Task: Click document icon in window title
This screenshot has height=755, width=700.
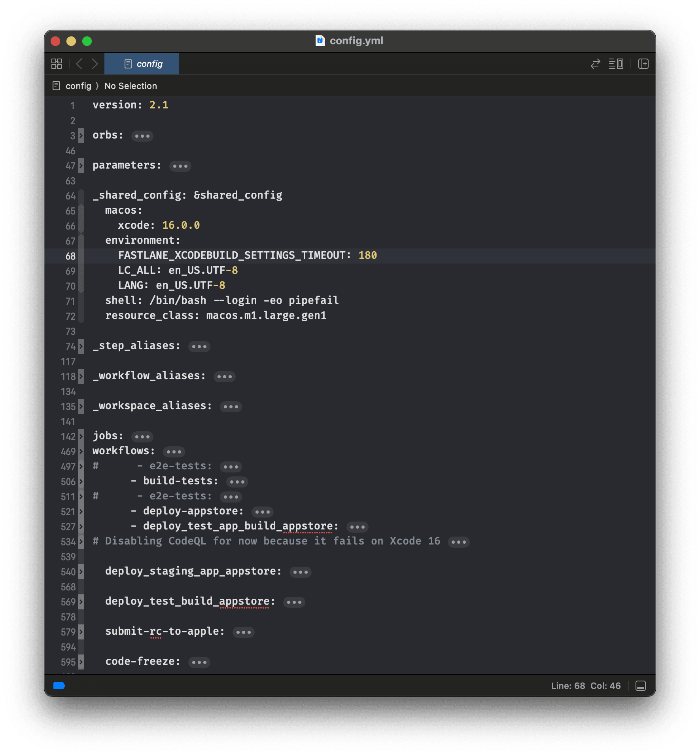Action: 320,40
